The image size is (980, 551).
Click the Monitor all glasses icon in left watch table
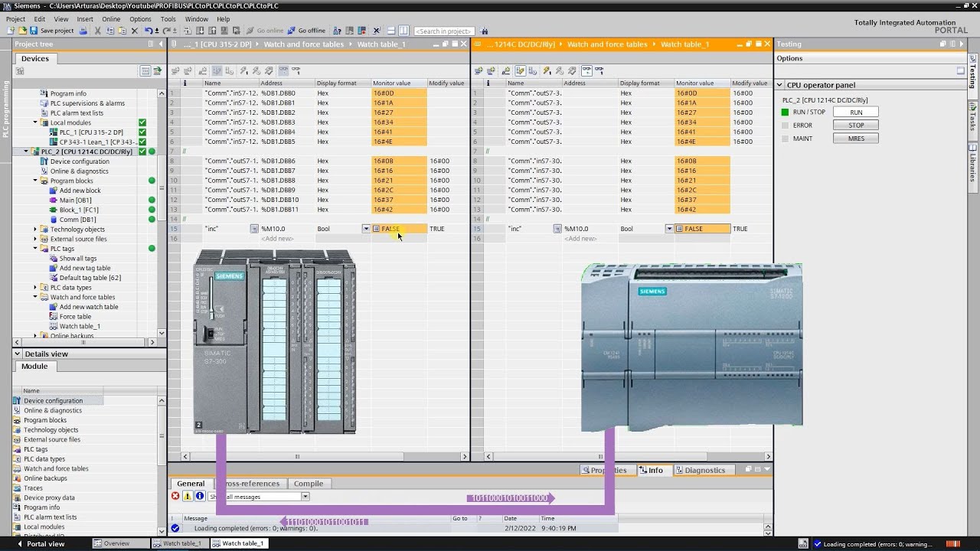[284, 70]
